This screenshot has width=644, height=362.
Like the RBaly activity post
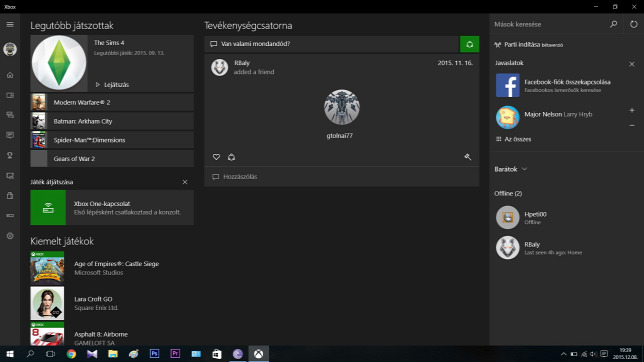click(x=216, y=157)
